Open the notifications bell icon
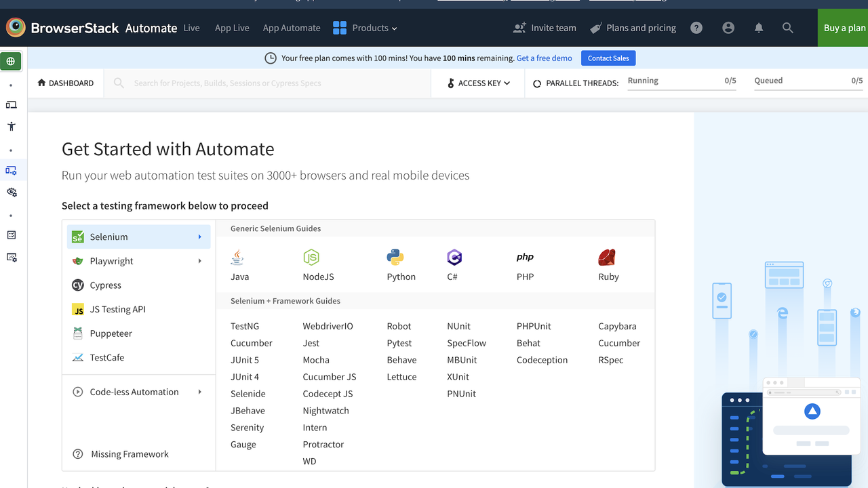The image size is (868, 488). pos(759,28)
